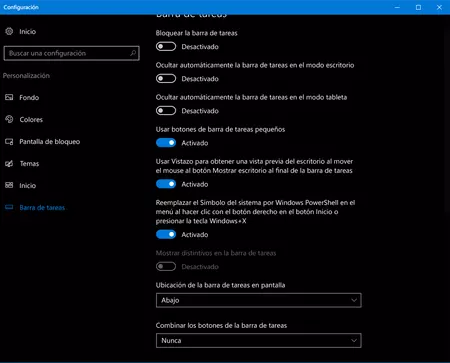450x363 pixels.
Task: Click the Inicio gear icon at sidebar top
Action: [9, 31]
